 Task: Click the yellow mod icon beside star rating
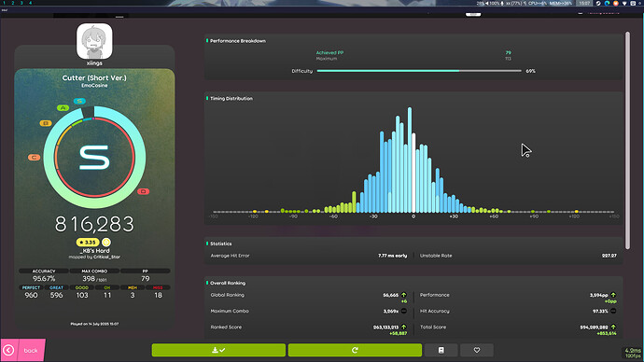(x=106, y=243)
